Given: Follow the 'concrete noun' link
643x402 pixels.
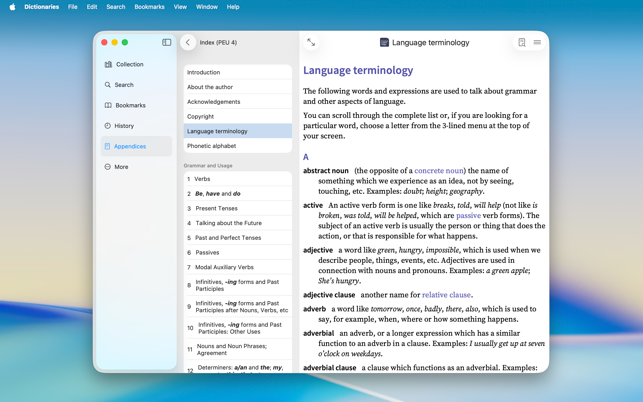Looking at the screenshot, I should (439, 171).
